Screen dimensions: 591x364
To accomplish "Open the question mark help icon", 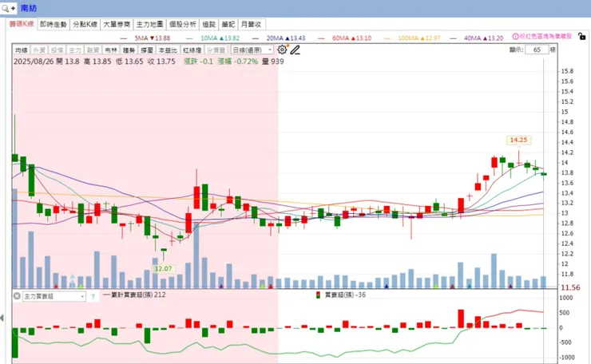I will (93, 297).
